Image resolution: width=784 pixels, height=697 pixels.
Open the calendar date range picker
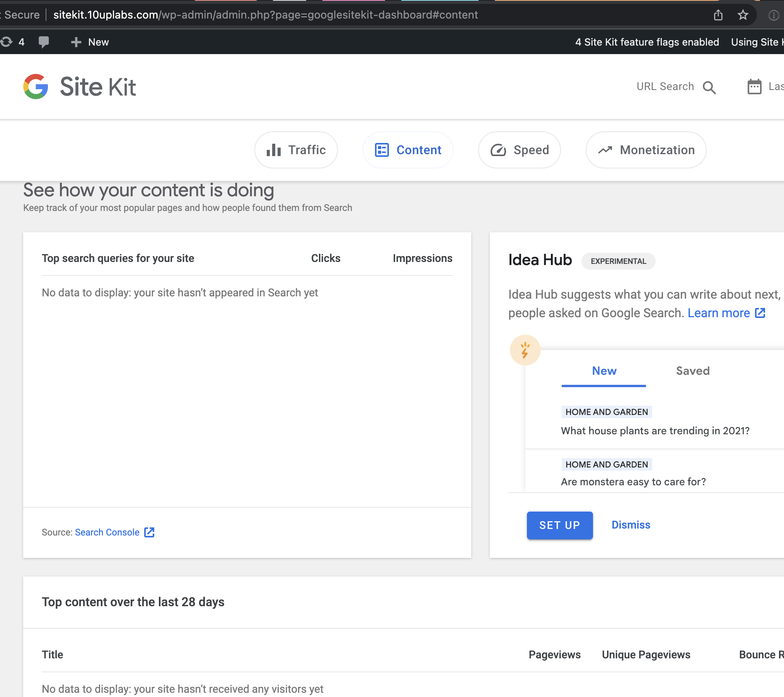pyautogui.click(x=754, y=87)
